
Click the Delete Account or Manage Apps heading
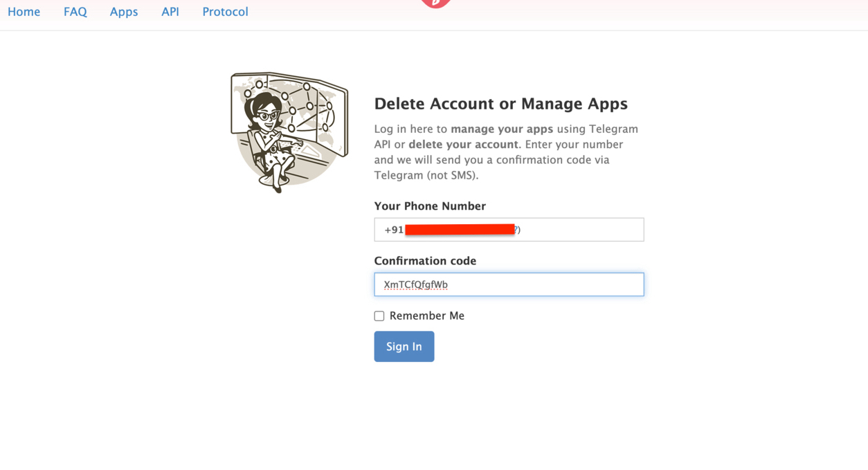click(x=500, y=104)
